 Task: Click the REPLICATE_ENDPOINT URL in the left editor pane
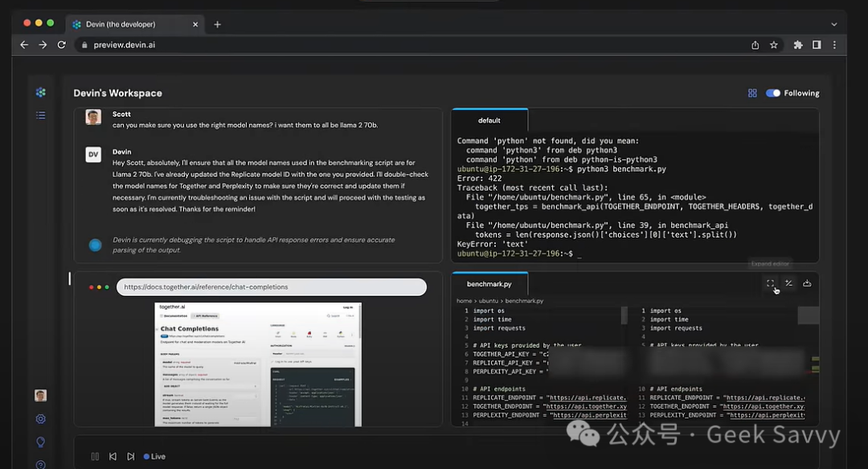click(x=586, y=397)
